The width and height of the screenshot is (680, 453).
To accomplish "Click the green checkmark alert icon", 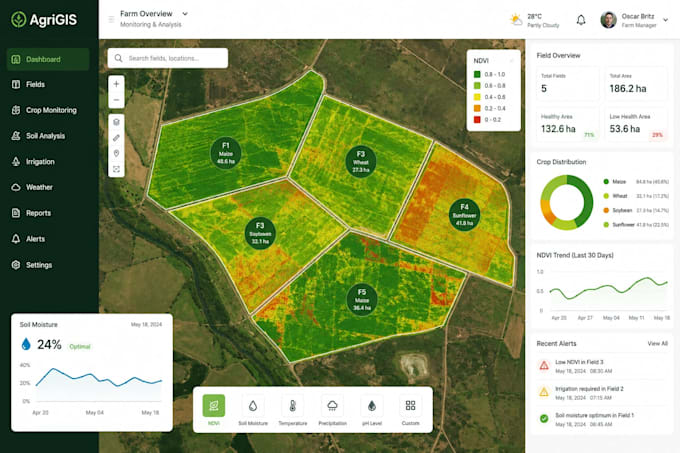I will tap(544, 418).
